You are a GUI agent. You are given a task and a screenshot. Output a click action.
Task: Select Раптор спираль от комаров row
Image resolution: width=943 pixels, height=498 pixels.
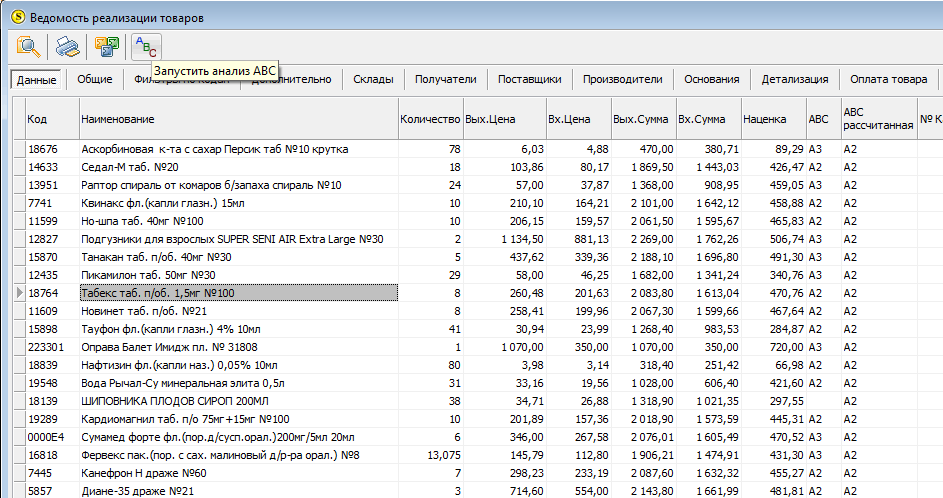pyautogui.click(x=478, y=185)
